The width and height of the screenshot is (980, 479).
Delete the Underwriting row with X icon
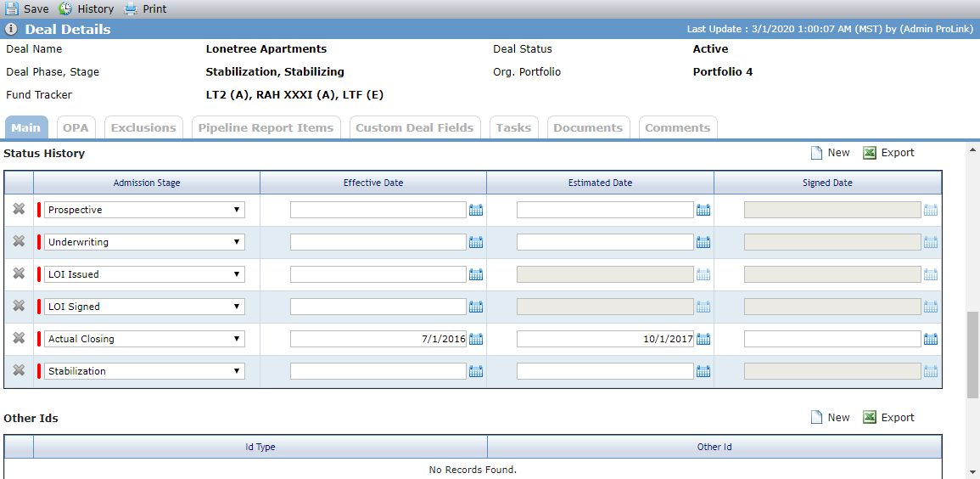pyautogui.click(x=20, y=241)
